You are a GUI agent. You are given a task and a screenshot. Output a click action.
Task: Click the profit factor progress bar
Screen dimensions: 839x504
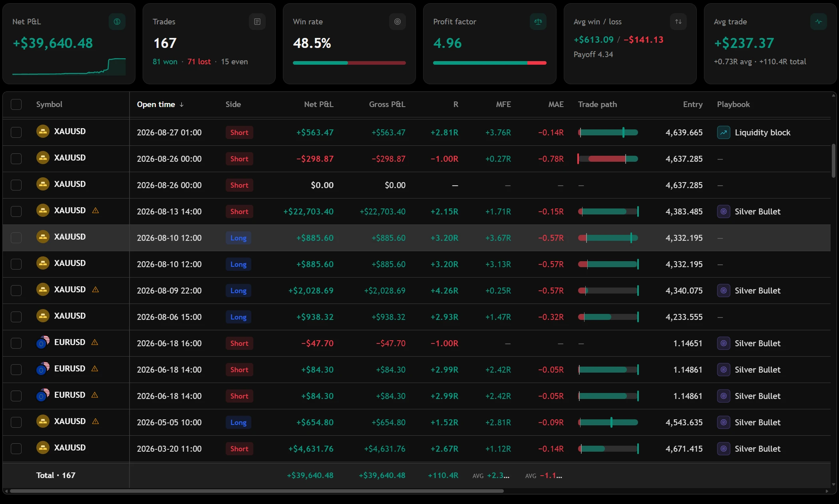click(x=489, y=63)
